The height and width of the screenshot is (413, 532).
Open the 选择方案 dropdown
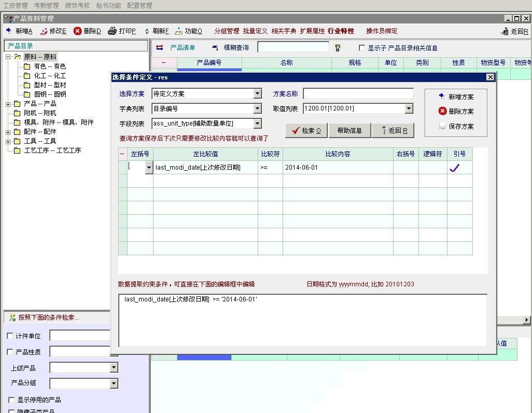click(x=258, y=94)
